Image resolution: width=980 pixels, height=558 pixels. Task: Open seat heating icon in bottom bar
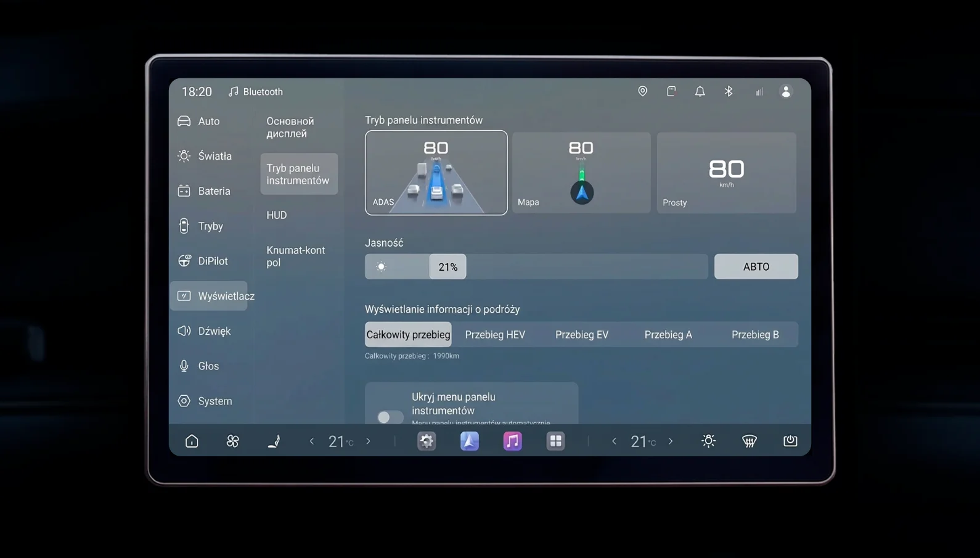tap(274, 441)
